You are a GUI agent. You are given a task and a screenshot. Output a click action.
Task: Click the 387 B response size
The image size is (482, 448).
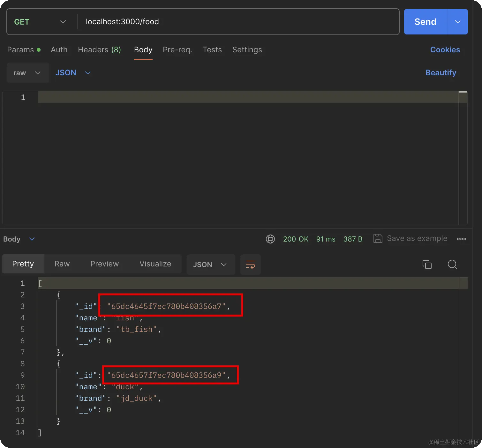click(x=353, y=239)
